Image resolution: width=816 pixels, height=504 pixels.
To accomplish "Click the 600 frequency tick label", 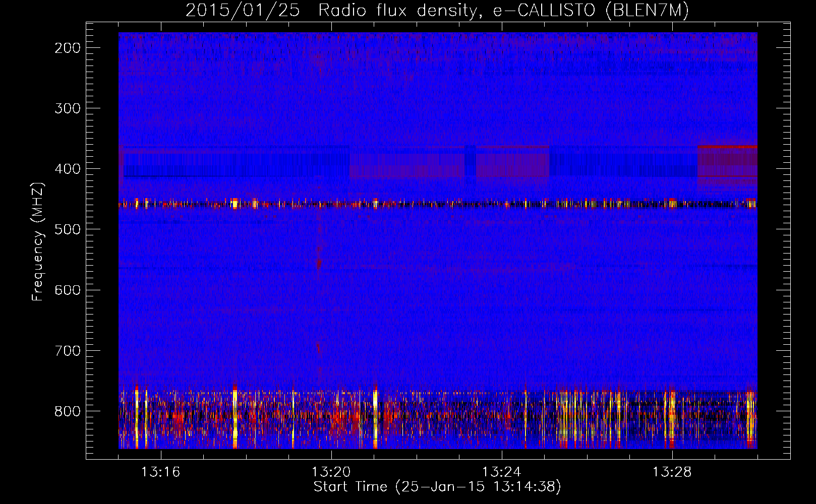I will 68,290.
